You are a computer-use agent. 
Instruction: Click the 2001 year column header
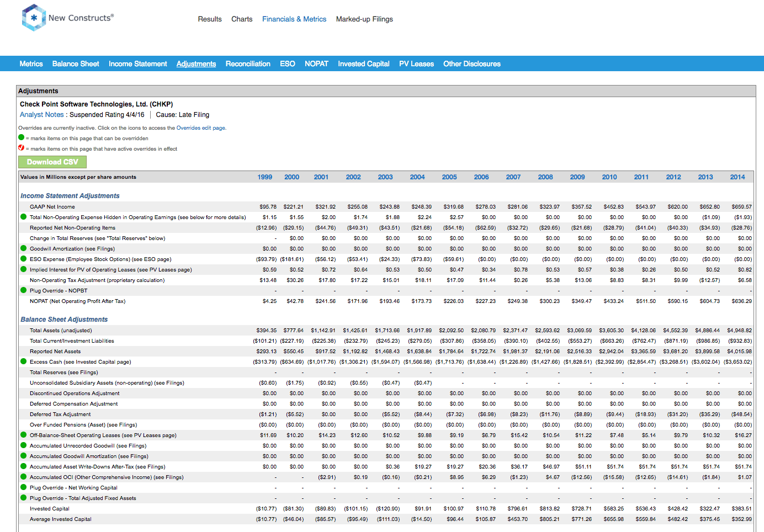tap(321, 177)
